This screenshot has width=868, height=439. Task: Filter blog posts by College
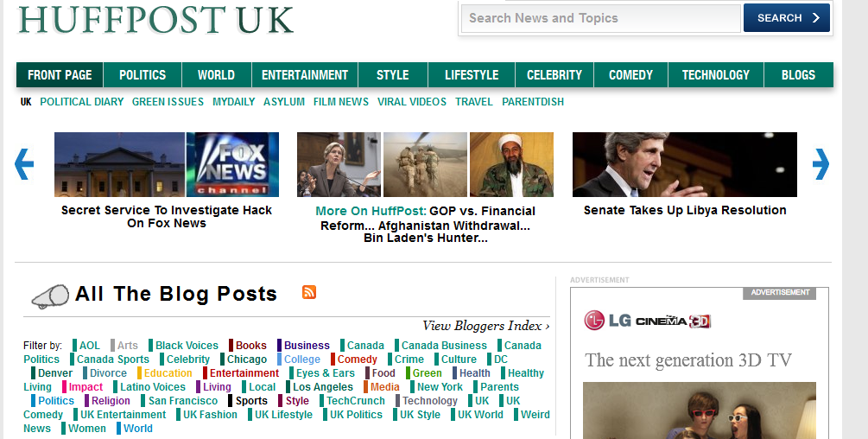(301, 359)
